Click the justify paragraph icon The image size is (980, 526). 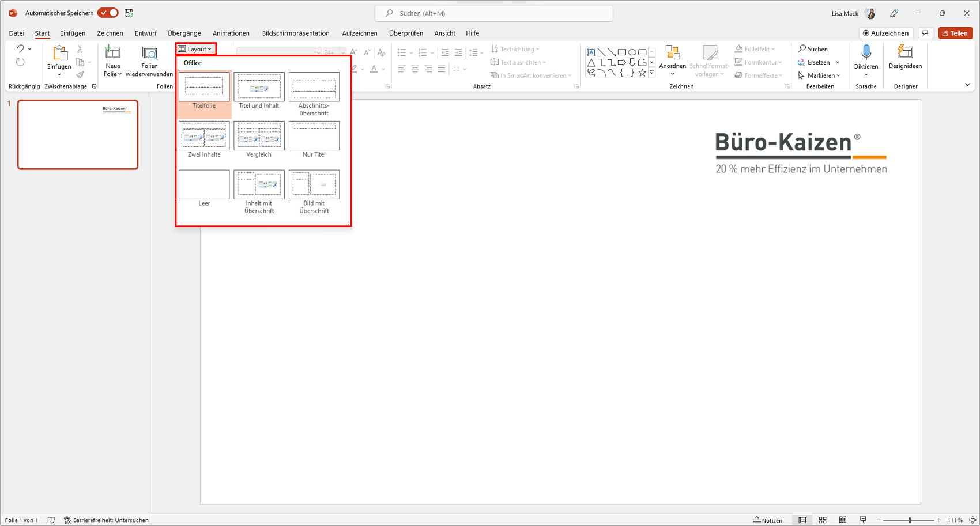[442, 69]
